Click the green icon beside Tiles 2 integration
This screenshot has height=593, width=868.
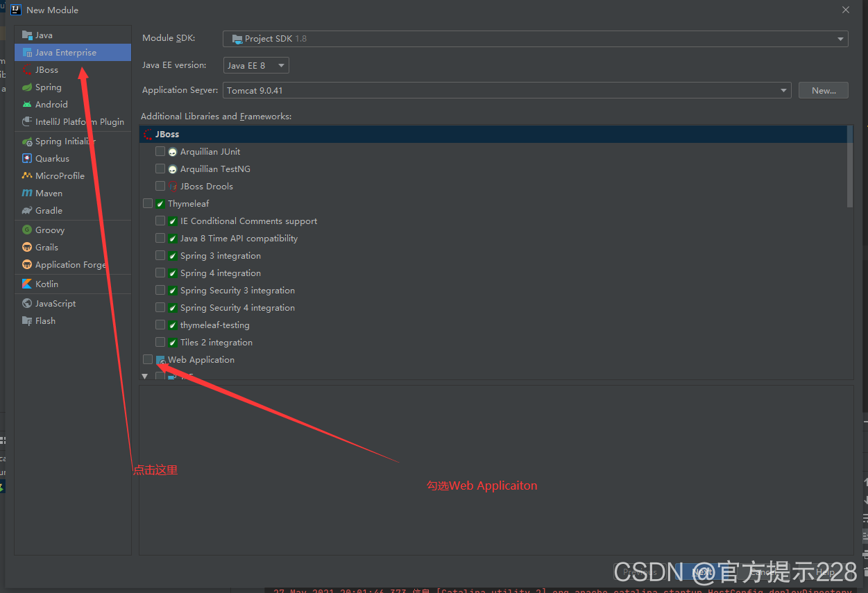pos(173,343)
